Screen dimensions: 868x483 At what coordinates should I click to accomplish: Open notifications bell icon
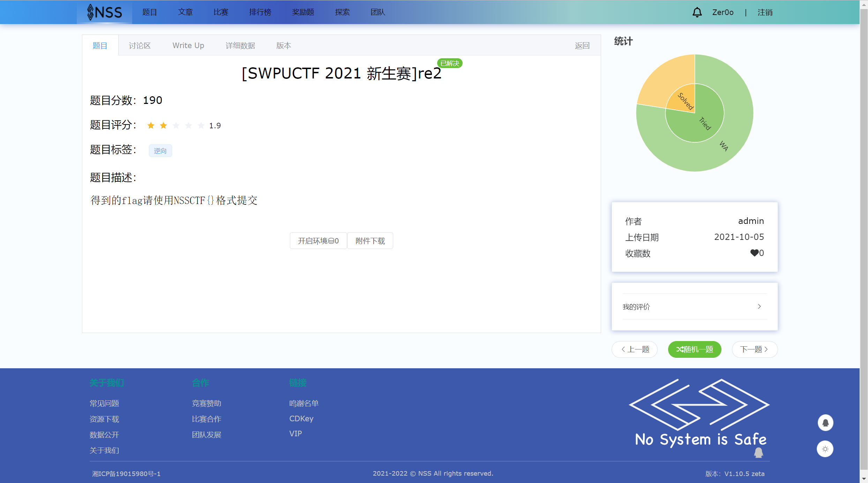(x=697, y=12)
